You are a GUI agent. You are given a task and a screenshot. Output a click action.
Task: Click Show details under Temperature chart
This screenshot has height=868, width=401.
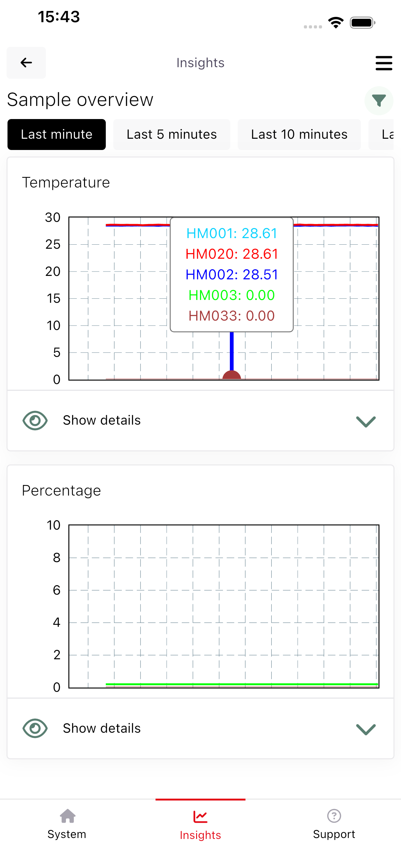(102, 420)
